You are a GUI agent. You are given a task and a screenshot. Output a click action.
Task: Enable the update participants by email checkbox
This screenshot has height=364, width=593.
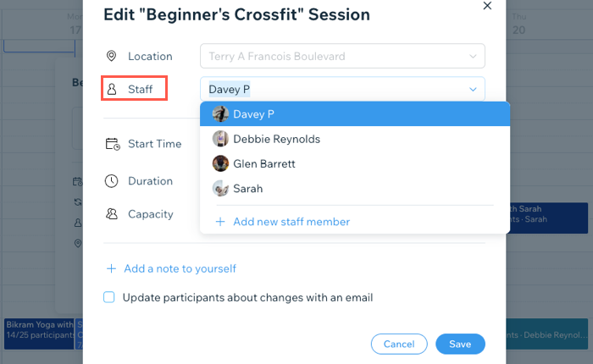109,297
